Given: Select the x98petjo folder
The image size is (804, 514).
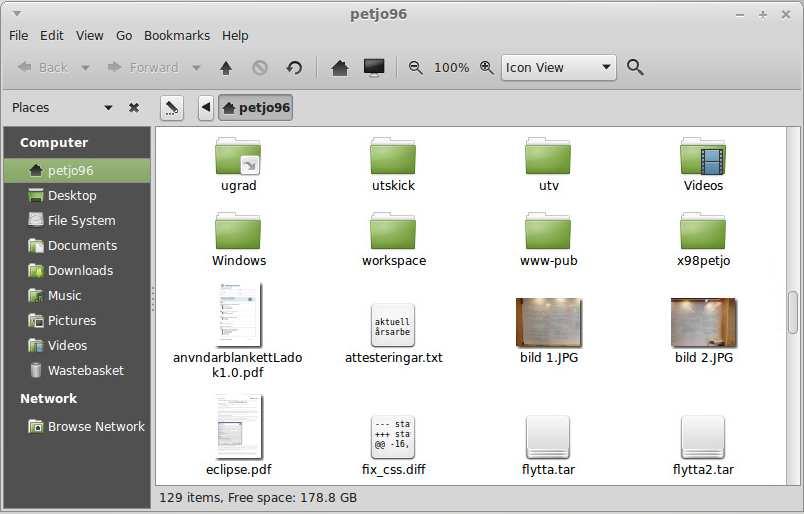Looking at the screenshot, I should point(704,240).
